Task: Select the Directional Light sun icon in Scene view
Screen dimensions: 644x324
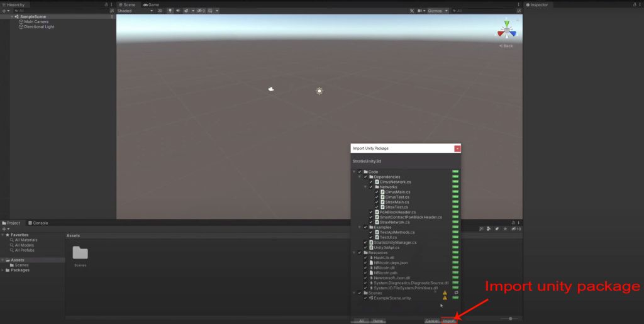Action: (x=319, y=91)
